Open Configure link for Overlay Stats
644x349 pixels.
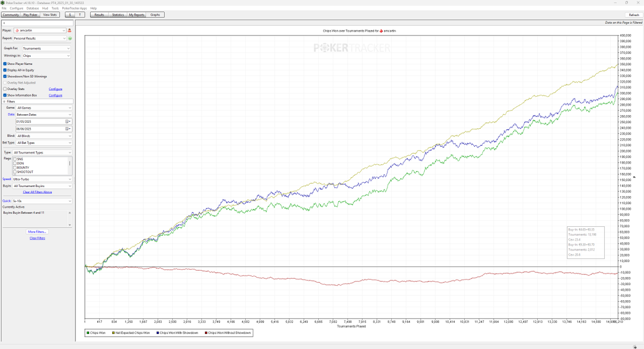click(x=55, y=89)
